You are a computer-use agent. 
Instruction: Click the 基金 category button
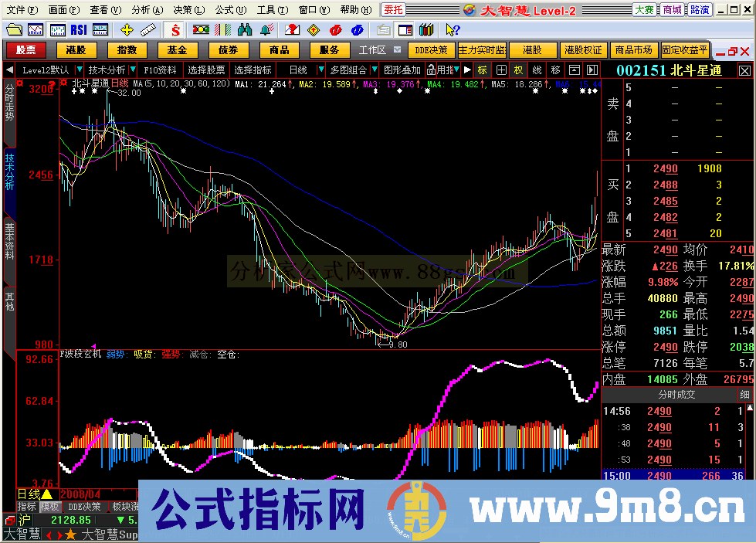(178, 50)
